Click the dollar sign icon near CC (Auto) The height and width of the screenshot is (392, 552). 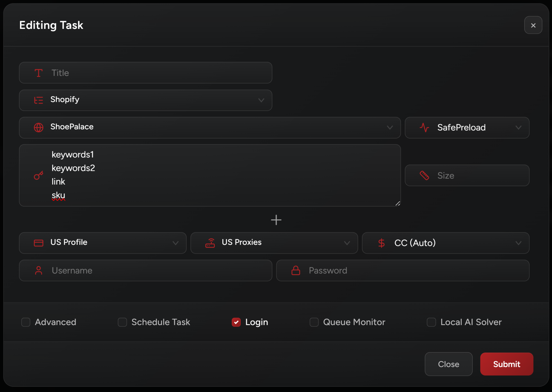pos(381,243)
